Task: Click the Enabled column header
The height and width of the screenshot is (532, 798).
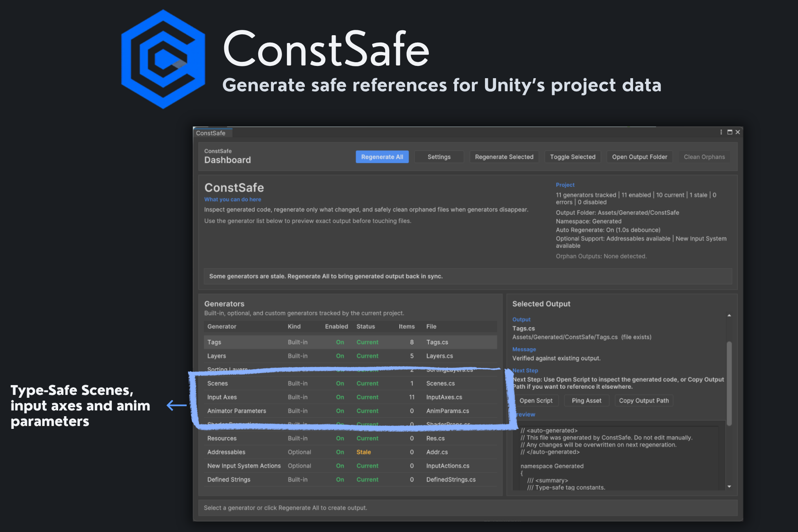Action: point(336,327)
